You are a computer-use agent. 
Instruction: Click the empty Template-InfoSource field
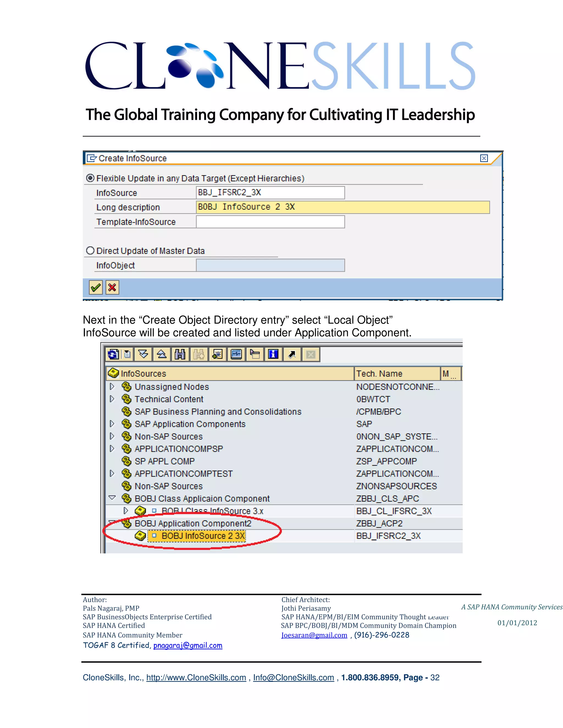[x=270, y=222]
